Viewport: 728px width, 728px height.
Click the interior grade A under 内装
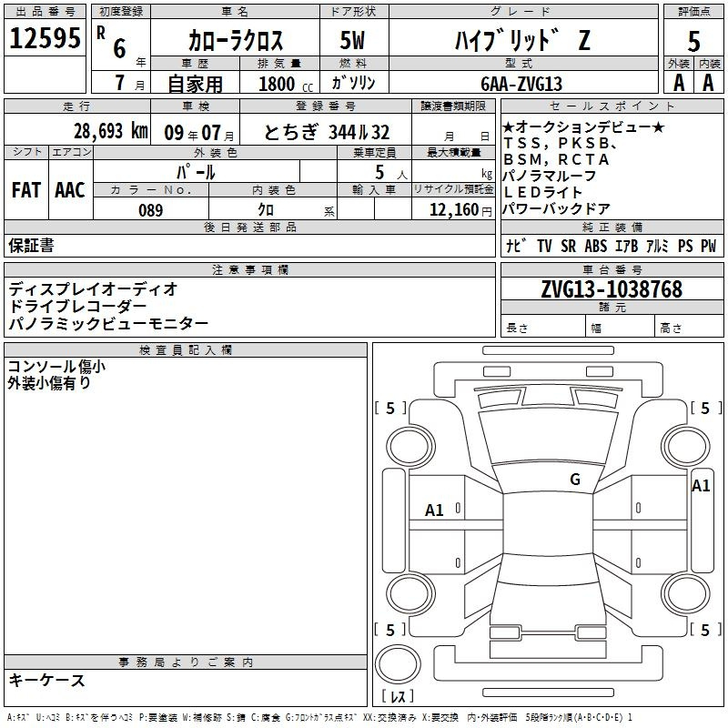[709, 83]
